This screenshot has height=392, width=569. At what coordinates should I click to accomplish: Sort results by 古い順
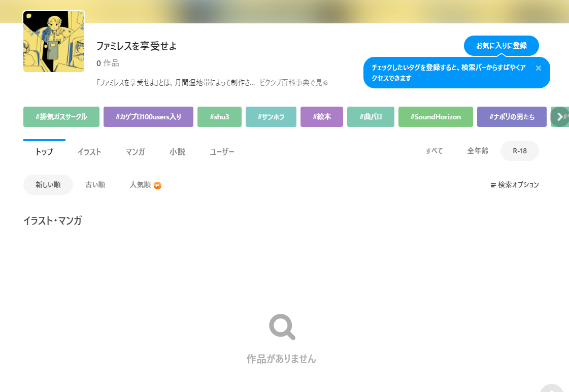coord(95,185)
